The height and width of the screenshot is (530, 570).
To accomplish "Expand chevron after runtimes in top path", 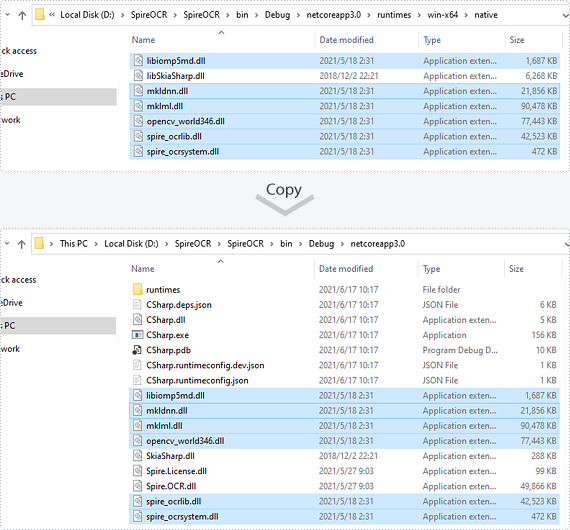I will (x=419, y=15).
